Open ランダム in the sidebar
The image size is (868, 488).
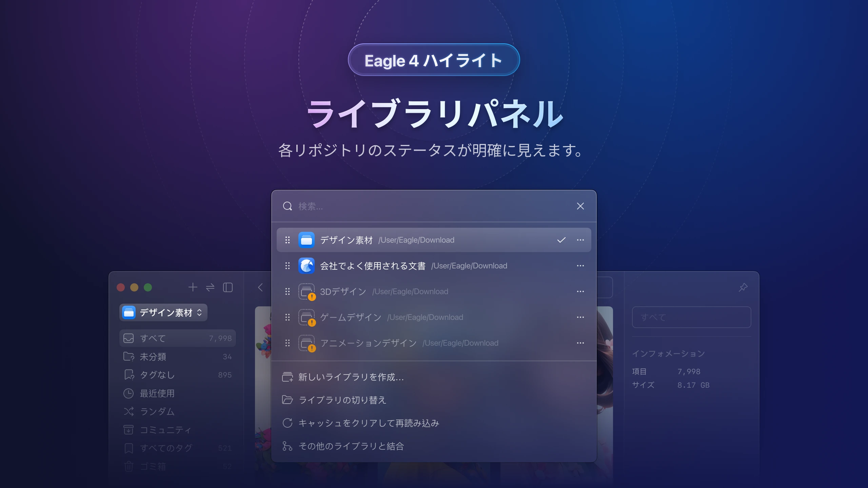[177, 411]
